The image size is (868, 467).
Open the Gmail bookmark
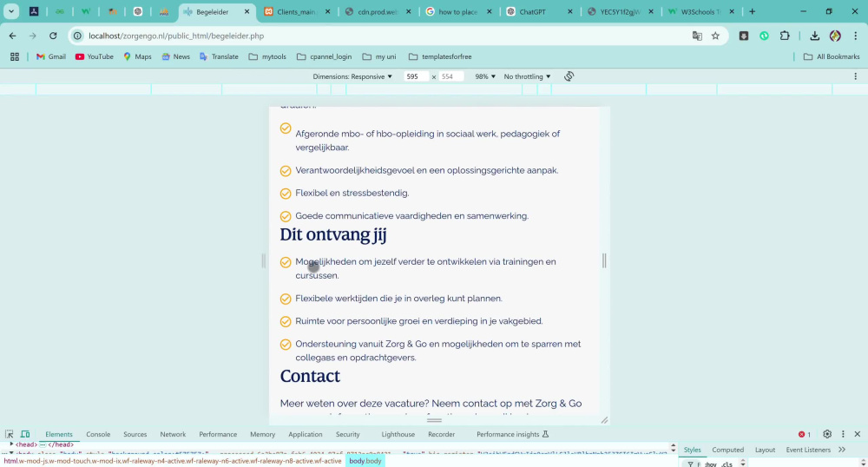point(51,56)
